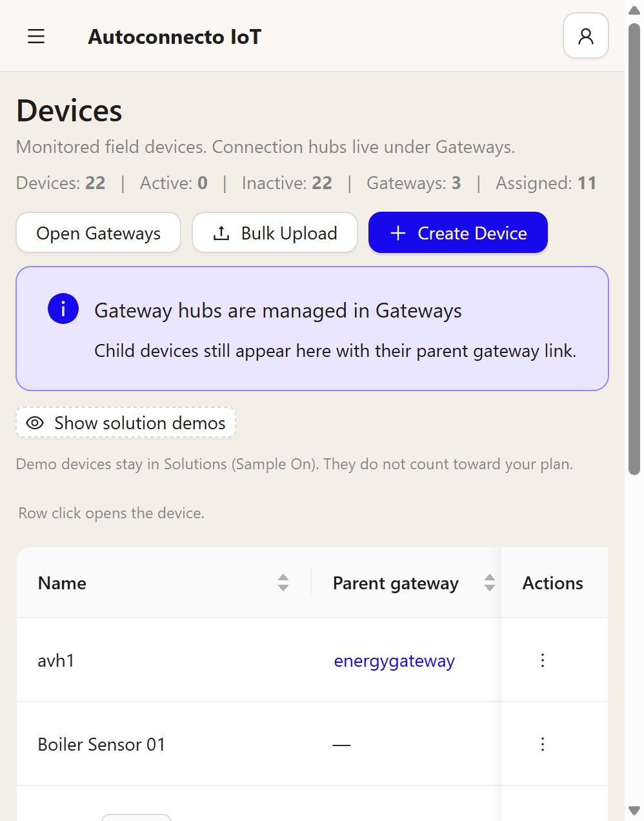Open the avh1 device row
Image resolution: width=644 pixels, height=821 pixels.
tap(312, 660)
